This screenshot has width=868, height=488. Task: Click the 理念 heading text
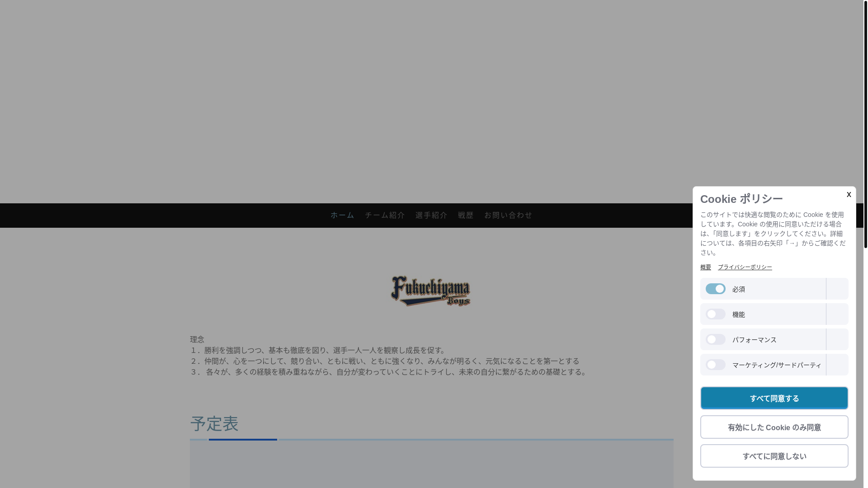197,339
